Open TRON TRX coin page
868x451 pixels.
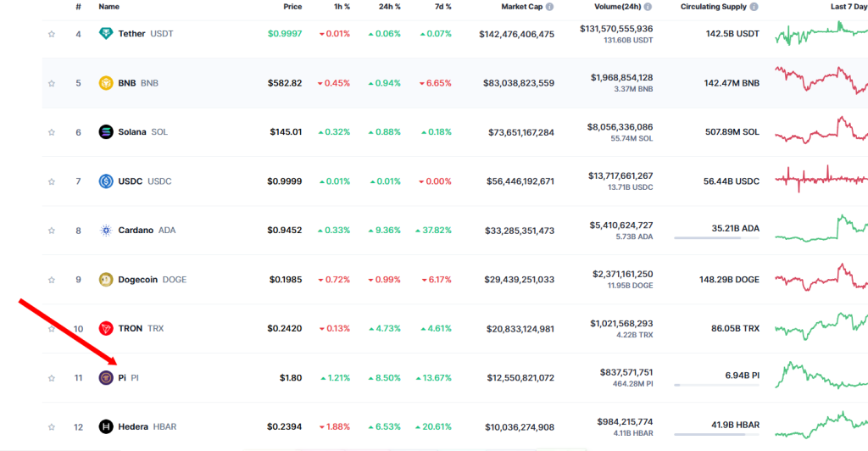point(142,328)
